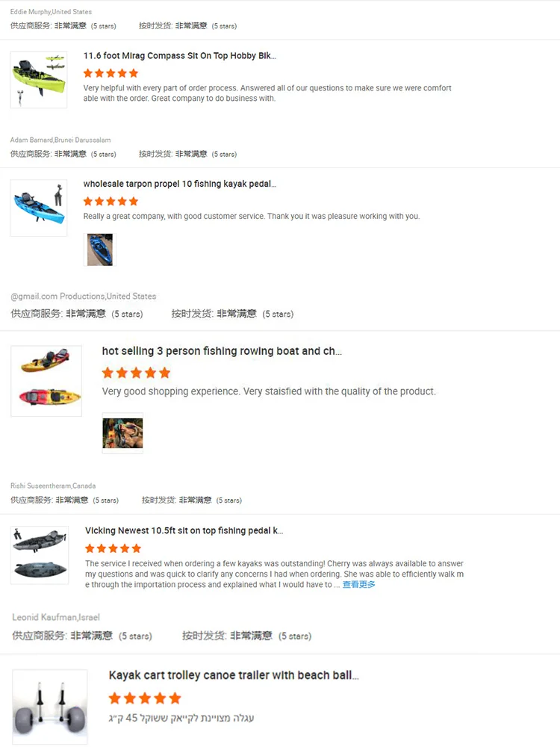Click star rating of kayak cart trolley review
The image size is (560, 747).
click(x=145, y=698)
